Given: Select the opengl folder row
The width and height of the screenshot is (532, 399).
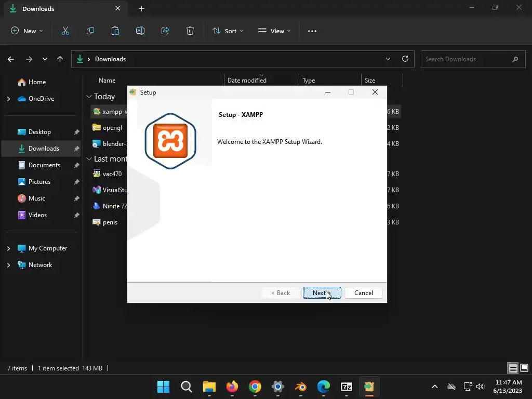Looking at the screenshot, I should [x=109, y=128].
